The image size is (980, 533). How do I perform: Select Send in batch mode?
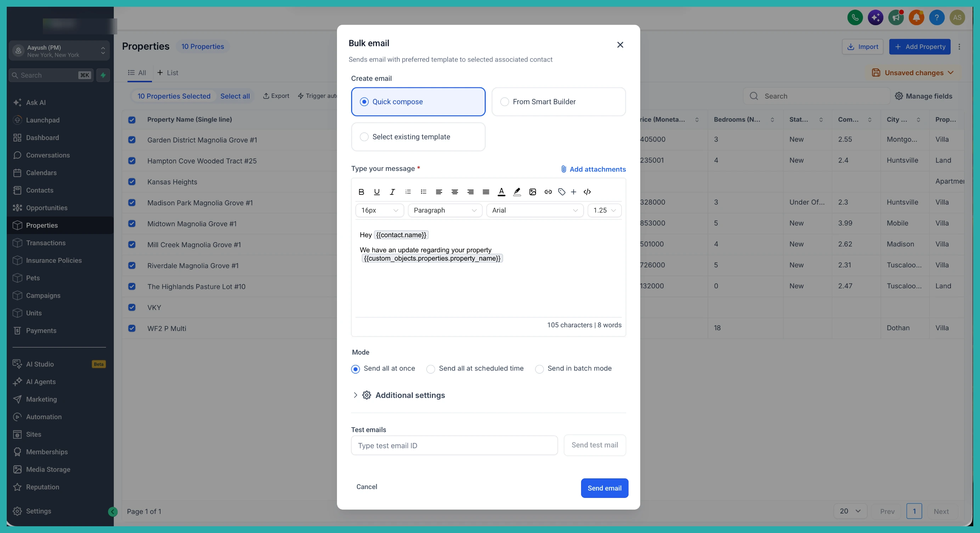click(x=573, y=368)
